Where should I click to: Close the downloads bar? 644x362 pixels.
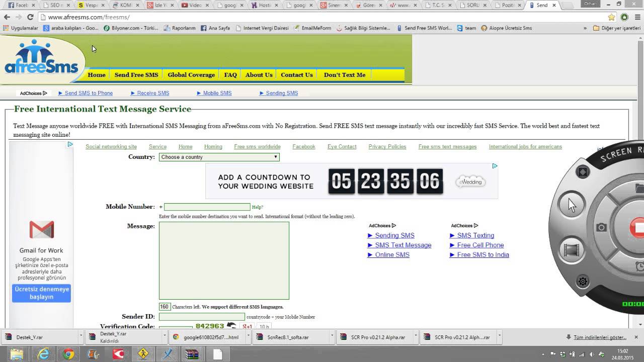point(636,337)
